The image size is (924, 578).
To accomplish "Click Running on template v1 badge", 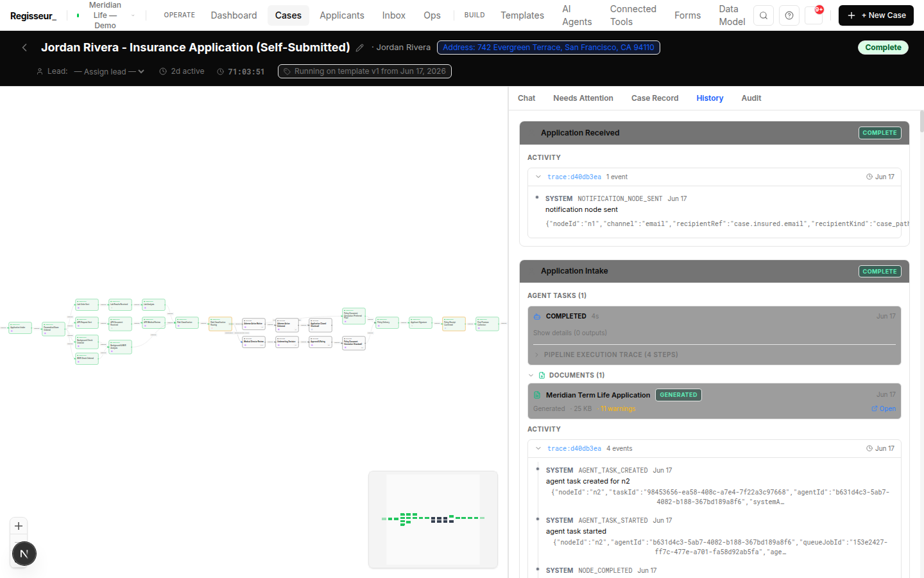I will pyautogui.click(x=364, y=71).
